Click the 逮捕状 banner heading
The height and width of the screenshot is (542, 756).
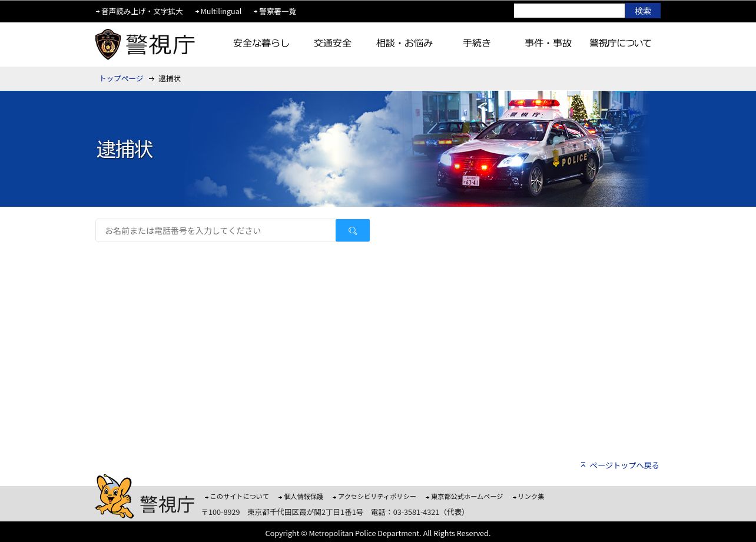pos(125,150)
